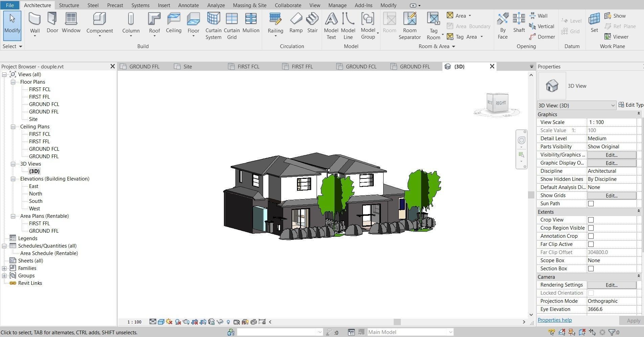Enable Far Clip Active checkbox
Screen dimensions: 644x337
(591, 244)
